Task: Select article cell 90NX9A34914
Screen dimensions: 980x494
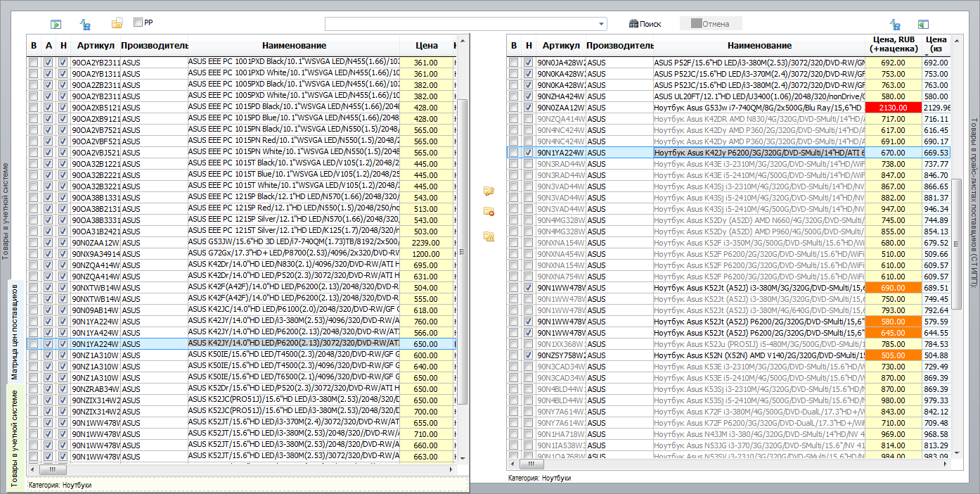Action: [96, 254]
